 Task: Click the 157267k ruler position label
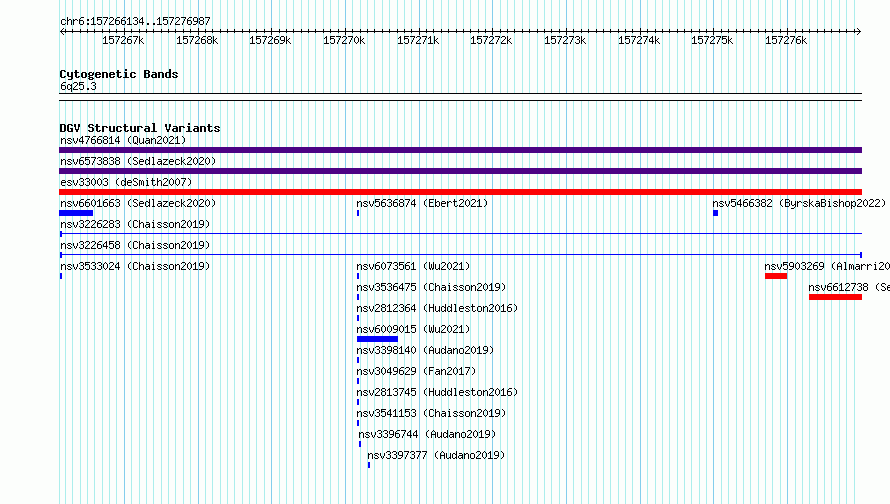[123, 40]
